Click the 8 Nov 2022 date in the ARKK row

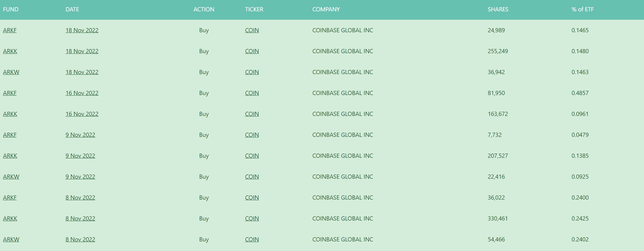[x=80, y=218]
